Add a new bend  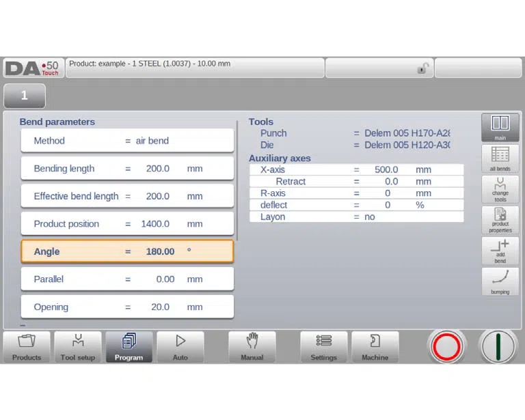click(500, 251)
